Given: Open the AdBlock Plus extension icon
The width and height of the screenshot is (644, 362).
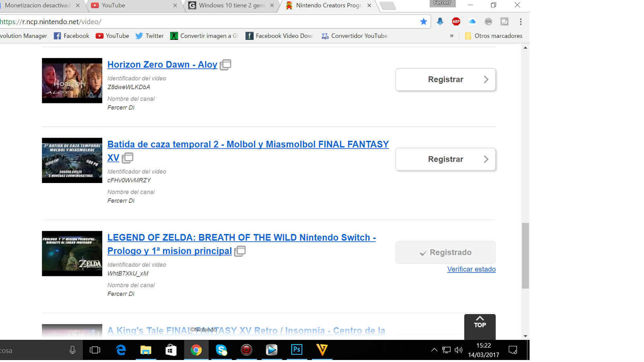Looking at the screenshot, I should [x=456, y=22].
